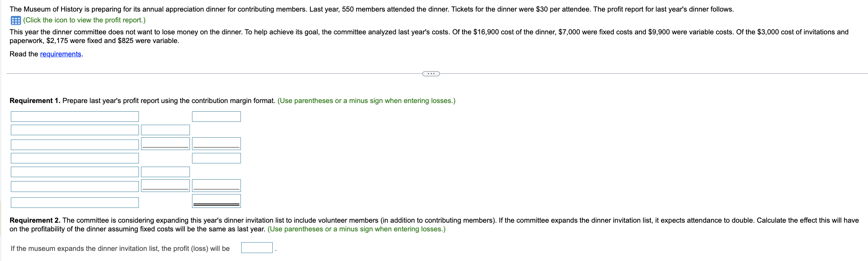This screenshot has width=868, height=261.
Task: Click the ellipsis divider expander button
Action: point(431,74)
